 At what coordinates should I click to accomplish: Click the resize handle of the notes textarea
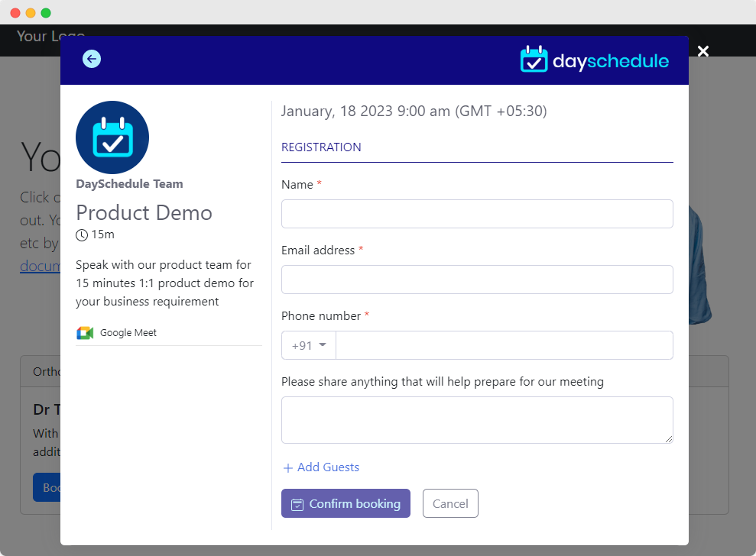coord(669,439)
